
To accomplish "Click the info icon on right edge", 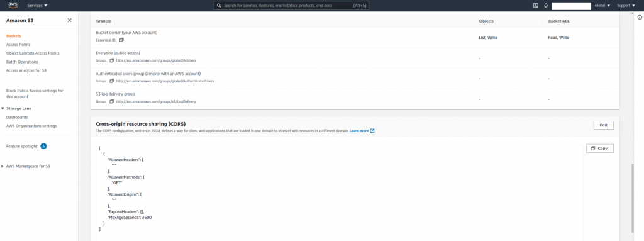I will pos(640,17).
